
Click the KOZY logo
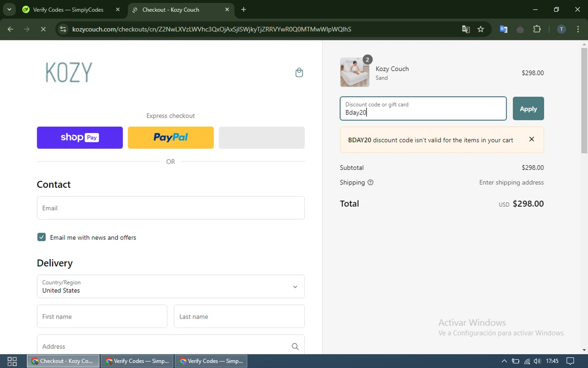click(69, 72)
